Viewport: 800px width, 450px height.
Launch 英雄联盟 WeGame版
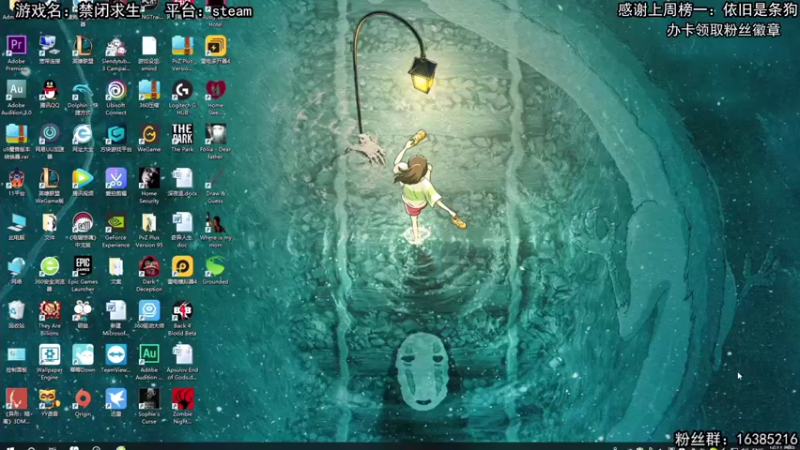tap(49, 178)
